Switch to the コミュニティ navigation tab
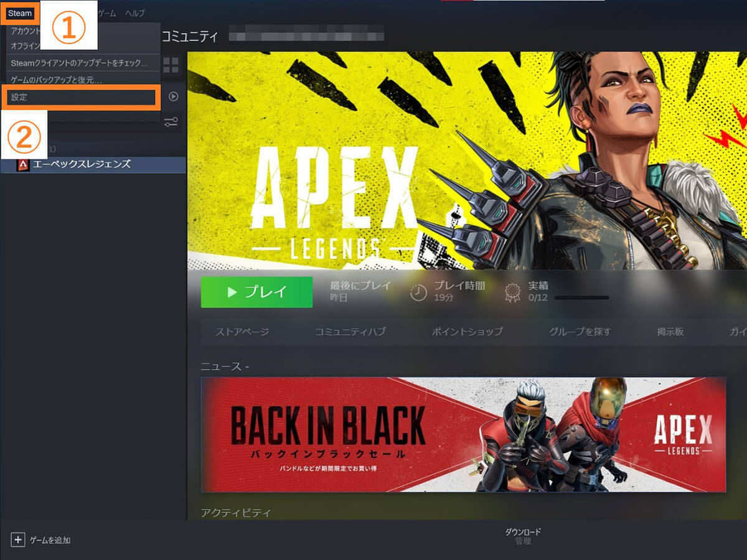Viewport: 747px width, 560px height. point(189,36)
